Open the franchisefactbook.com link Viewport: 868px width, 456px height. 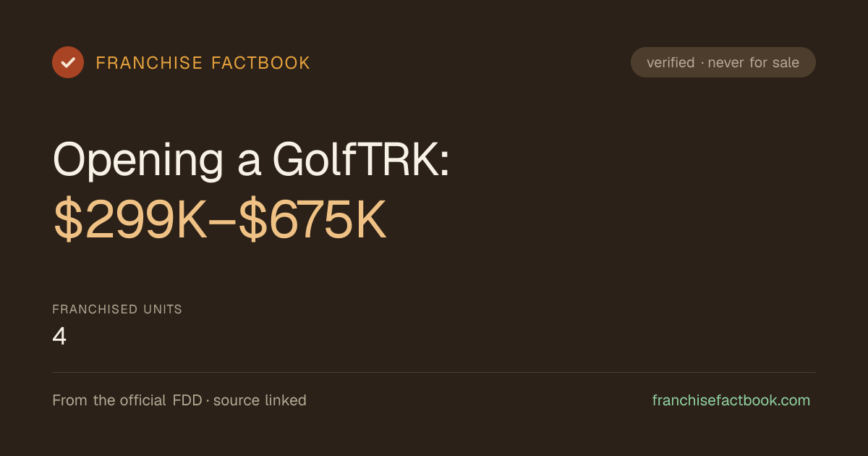[731, 400]
